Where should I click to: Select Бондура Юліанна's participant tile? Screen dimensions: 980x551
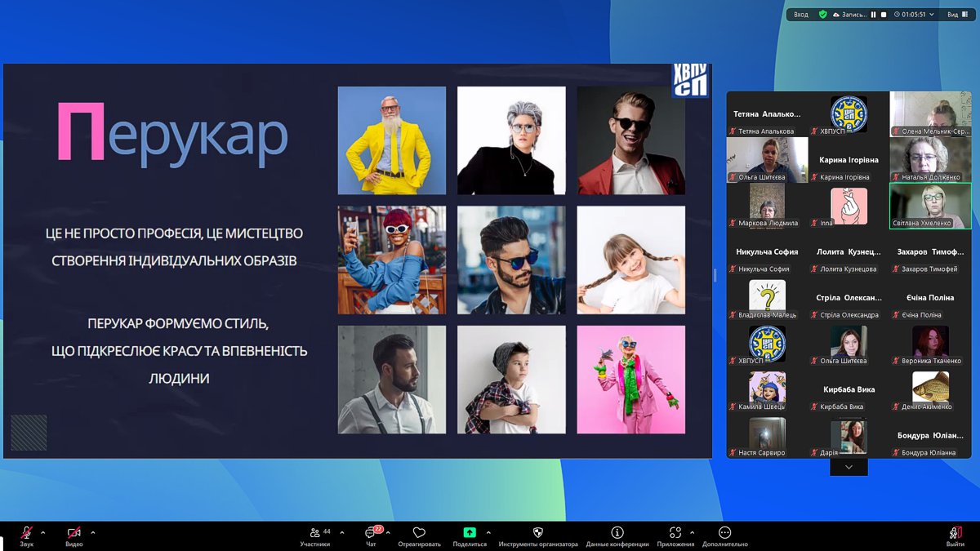(930, 436)
